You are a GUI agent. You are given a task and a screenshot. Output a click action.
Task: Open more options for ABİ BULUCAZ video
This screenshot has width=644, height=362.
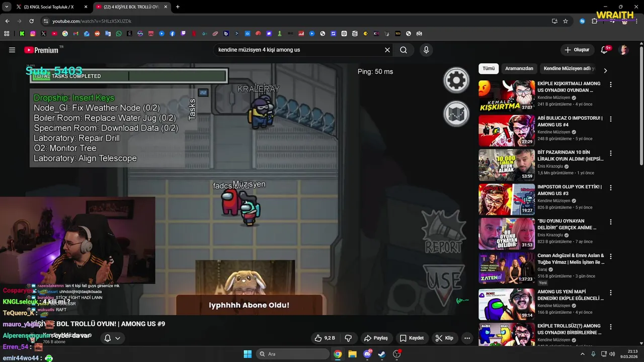[x=611, y=119]
